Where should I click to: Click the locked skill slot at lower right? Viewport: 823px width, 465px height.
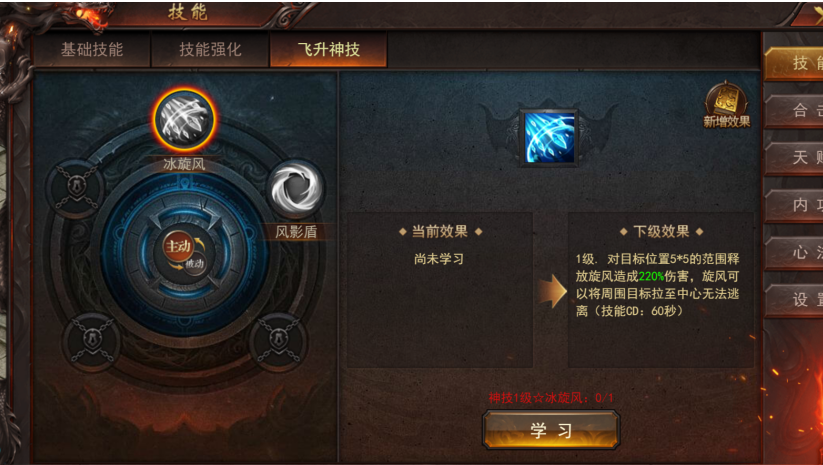point(278,341)
